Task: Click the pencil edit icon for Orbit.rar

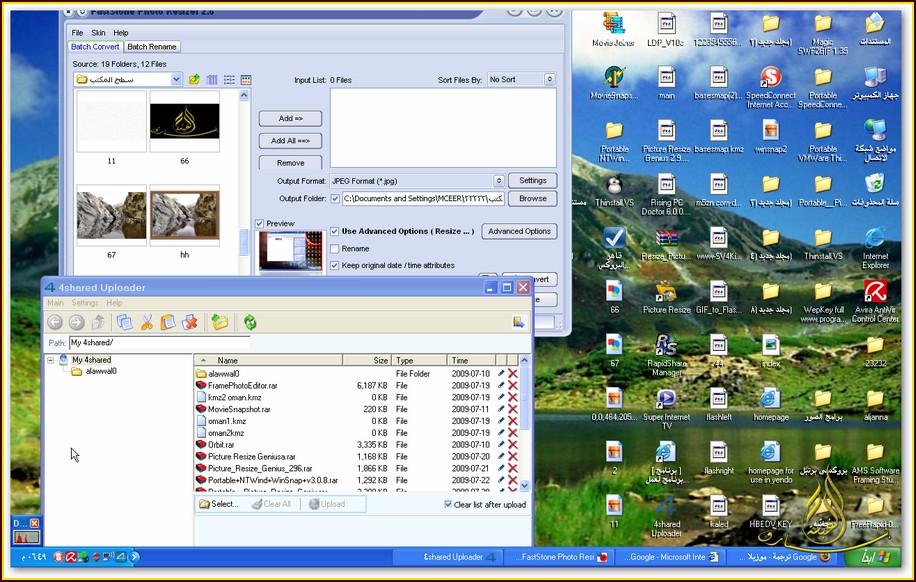Action: click(501, 445)
